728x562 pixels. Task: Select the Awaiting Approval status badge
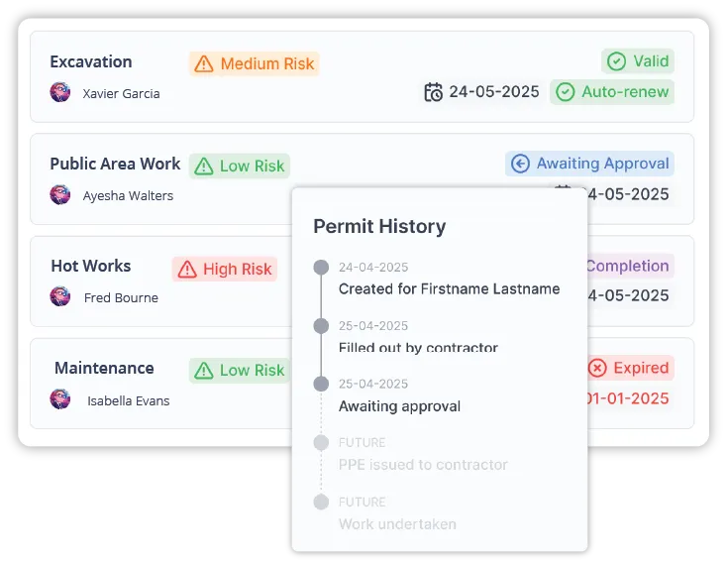[589, 164]
